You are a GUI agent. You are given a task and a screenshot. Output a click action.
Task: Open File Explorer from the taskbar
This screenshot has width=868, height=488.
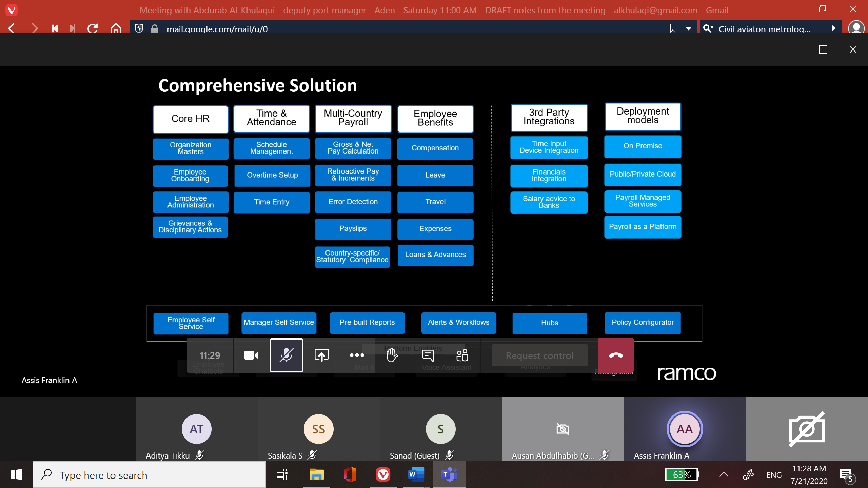pos(317,474)
